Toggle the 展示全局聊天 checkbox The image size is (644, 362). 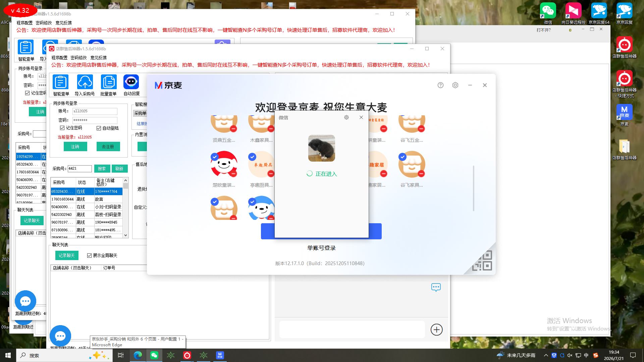(89, 255)
